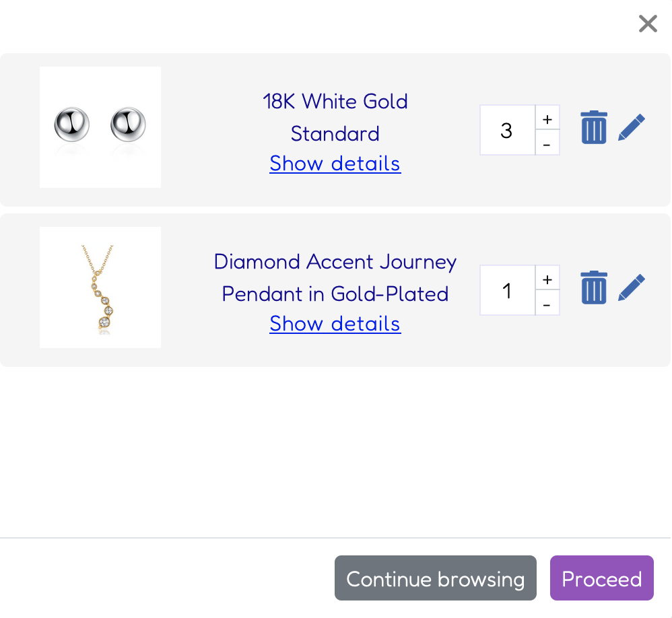Increase quantity of 18K White Gold item
Viewport: 672px width, 618px height.
tap(547, 117)
